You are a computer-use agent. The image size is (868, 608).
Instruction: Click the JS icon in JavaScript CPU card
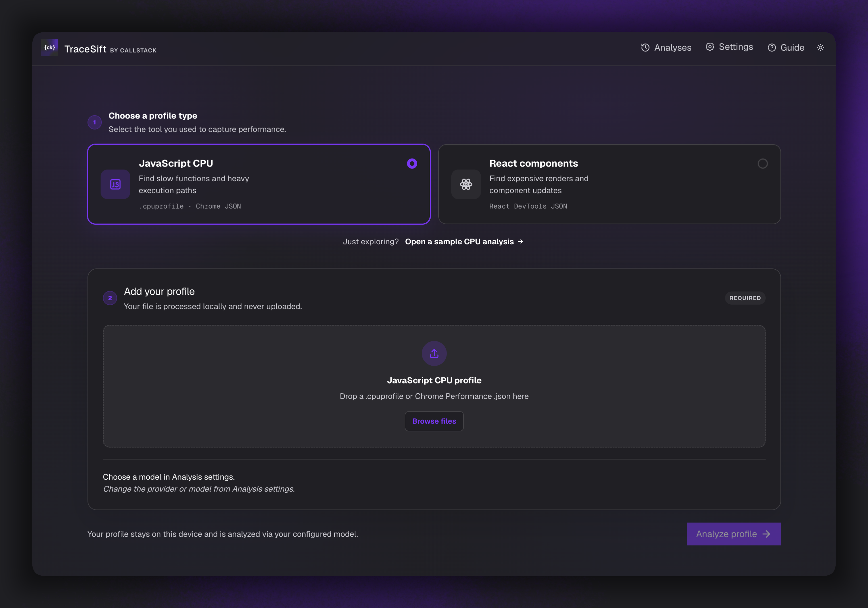[x=115, y=184]
